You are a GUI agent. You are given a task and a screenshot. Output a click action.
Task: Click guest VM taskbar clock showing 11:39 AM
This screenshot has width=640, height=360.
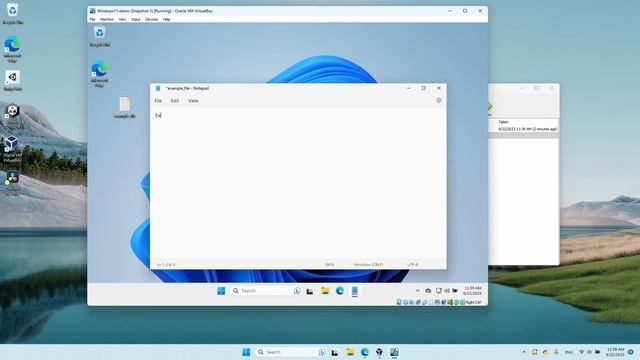473,291
